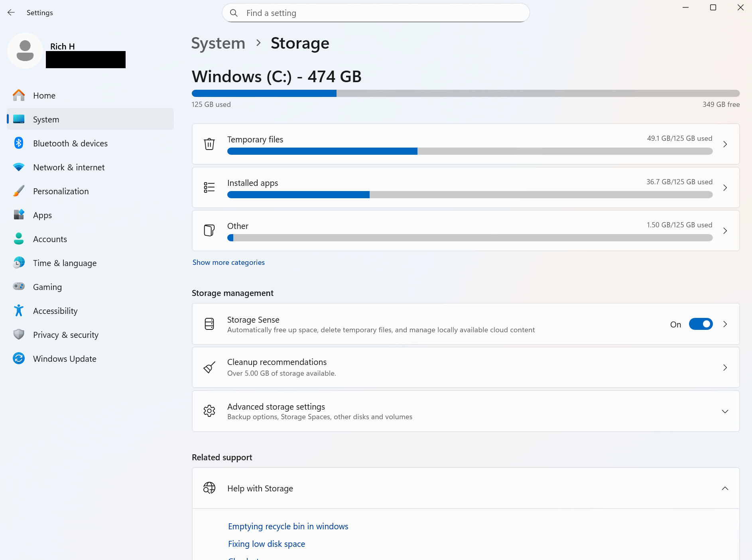Open Fixing low disk space link
This screenshot has width=752, height=560.
click(266, 544)
